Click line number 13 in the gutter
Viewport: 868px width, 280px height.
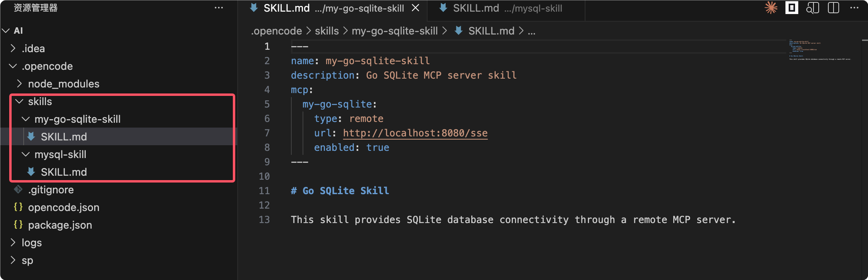coord(264,220)
